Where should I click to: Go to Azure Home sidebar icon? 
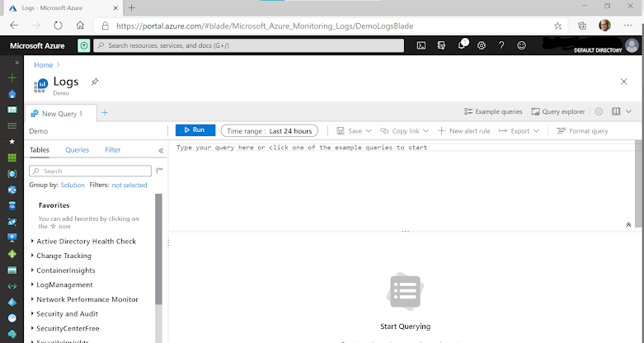[12, 94]
